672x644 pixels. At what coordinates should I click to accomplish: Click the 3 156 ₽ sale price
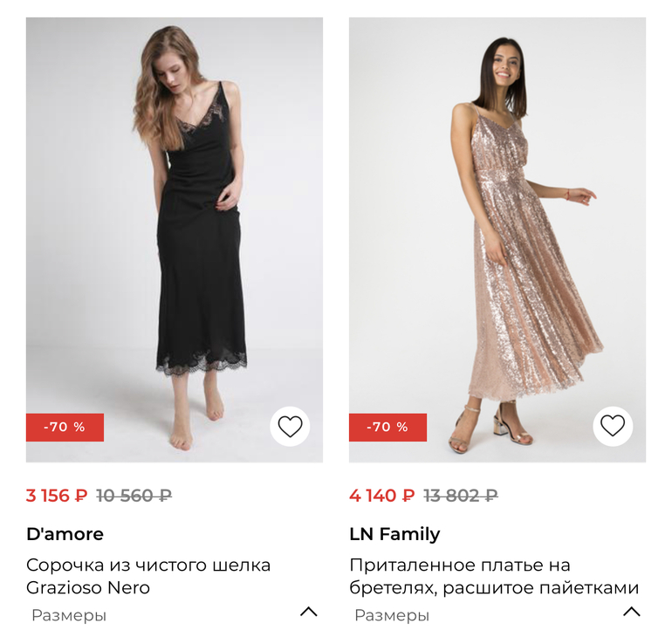57,496
